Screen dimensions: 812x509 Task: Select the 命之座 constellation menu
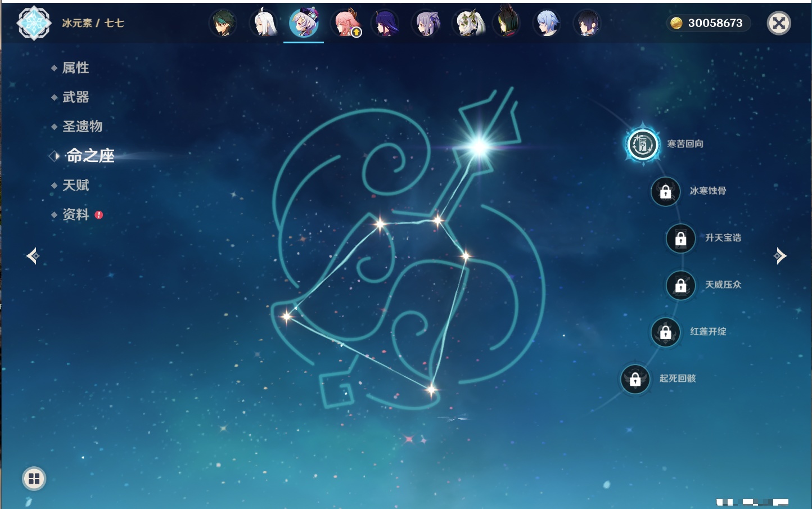click(x=90, y=156)
